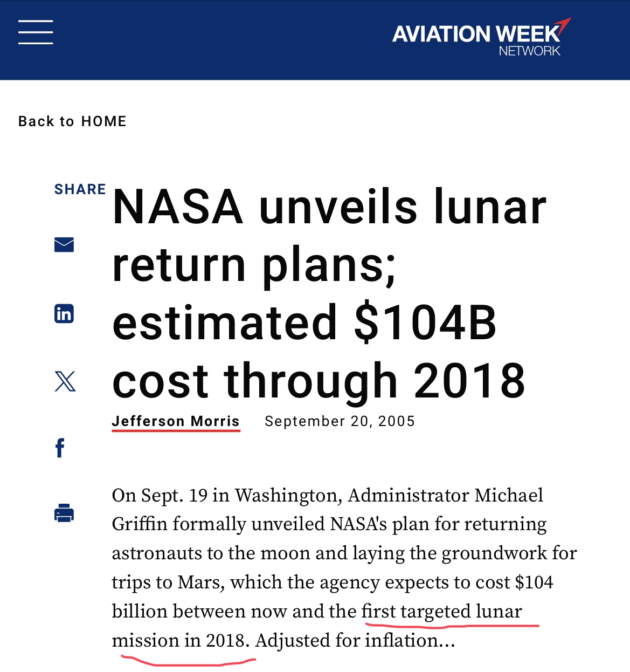Click the NETWORK text under Aviation Week

pos(529,51)
